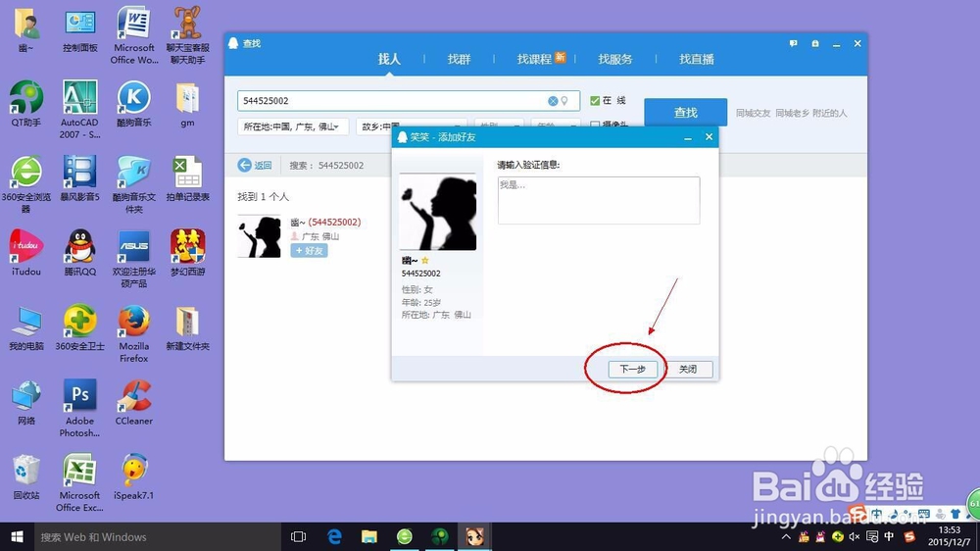This screenshot has height=551, width=980.
Task: Click the Sogou S icon in the system tray
Action: (x=910, y=536)
